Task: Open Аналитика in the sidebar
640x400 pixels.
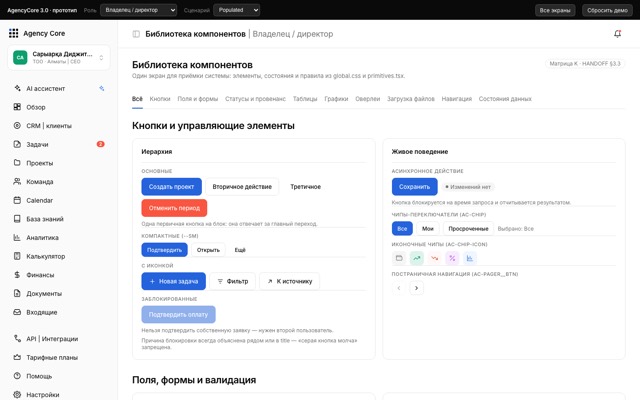Action: [58, 238]
